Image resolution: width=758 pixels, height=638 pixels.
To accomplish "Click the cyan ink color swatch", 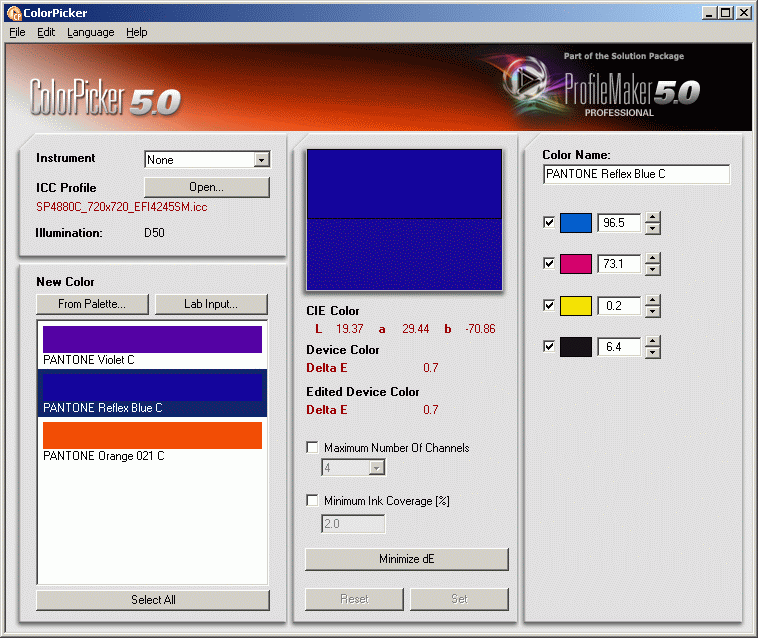I will [576, 223].
